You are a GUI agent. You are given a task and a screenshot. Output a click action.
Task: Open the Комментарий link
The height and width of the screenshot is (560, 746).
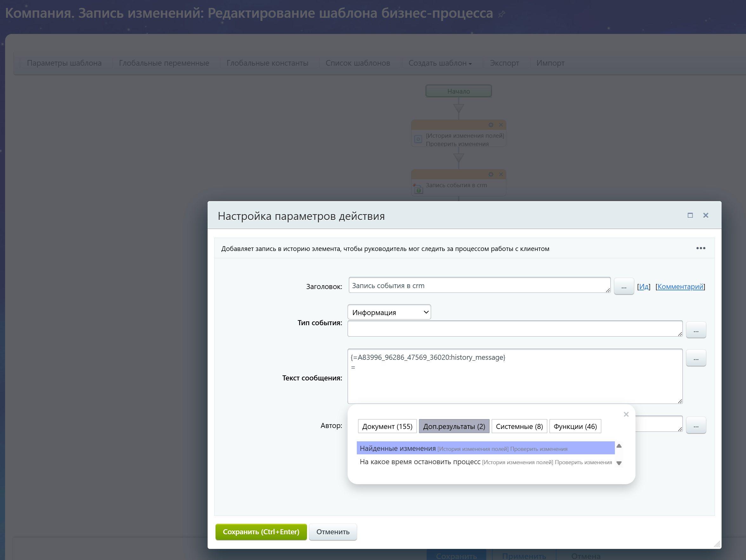pos(680,287)
